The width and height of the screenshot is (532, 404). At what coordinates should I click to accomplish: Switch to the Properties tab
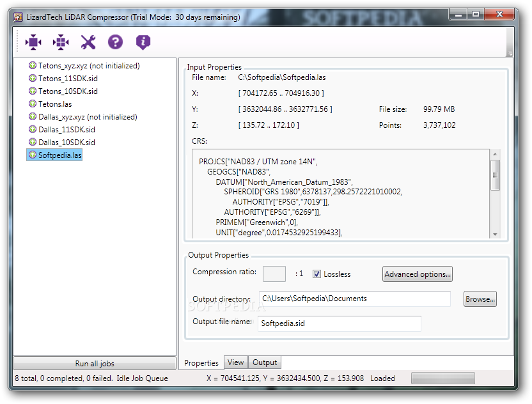pos(201,362)
